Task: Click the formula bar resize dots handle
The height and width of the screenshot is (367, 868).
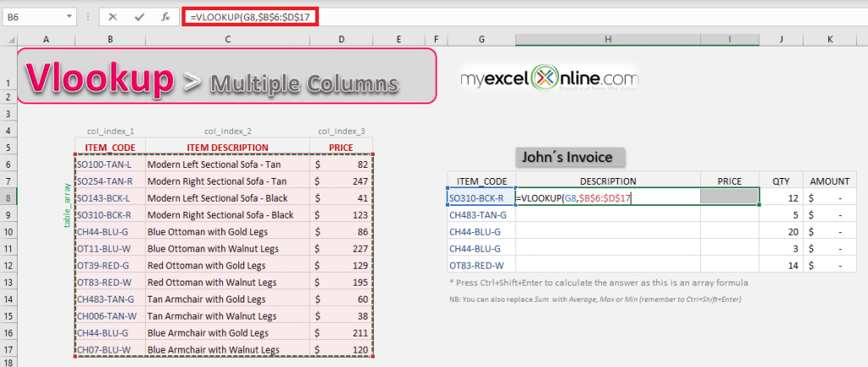Action: click(88, 16)
